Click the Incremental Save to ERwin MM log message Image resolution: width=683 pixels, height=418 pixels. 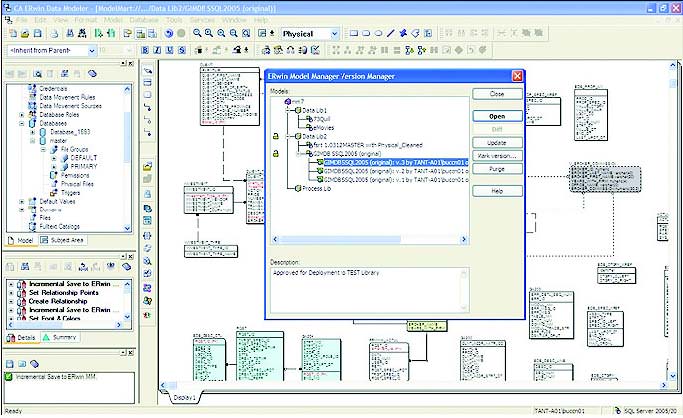click(x=56, y=377)
